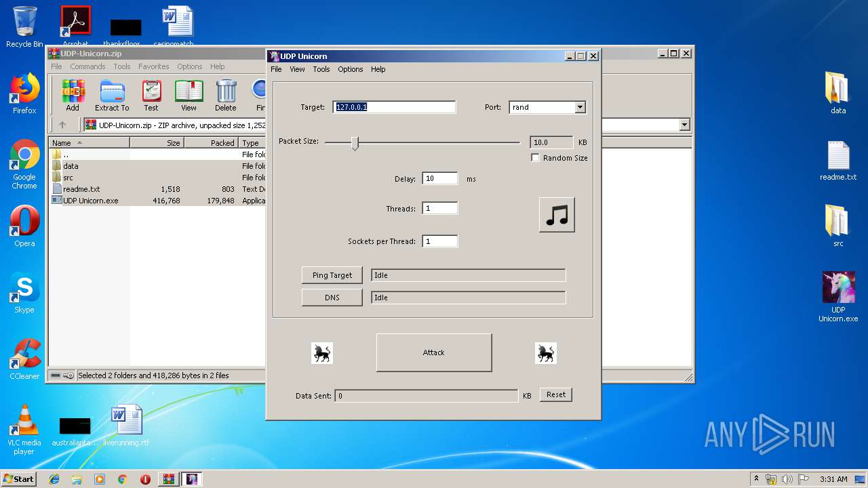Show hidden system tray icons

coord(756,479)
